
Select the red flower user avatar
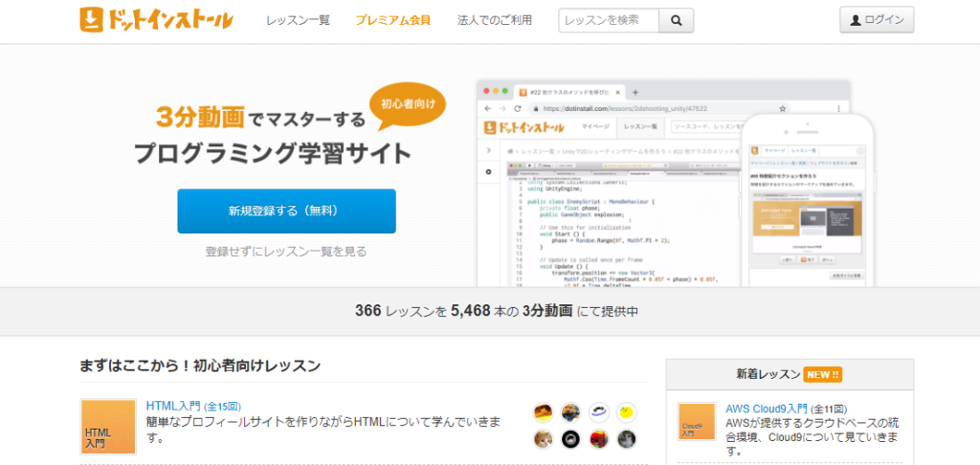599,439
